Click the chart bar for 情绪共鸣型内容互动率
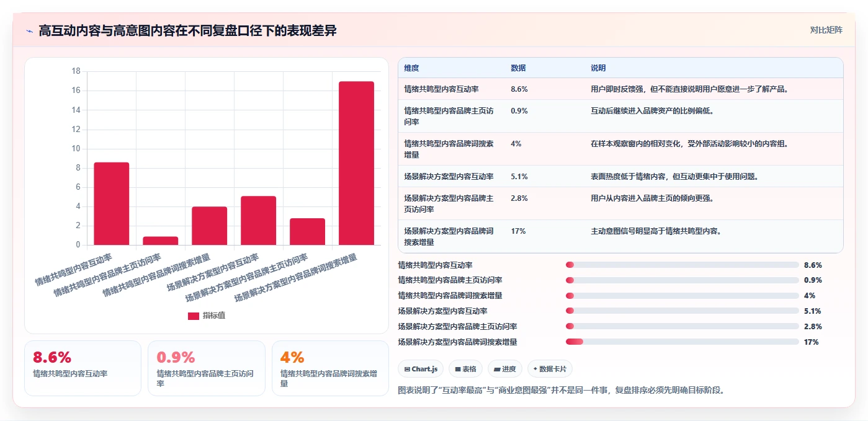This screenshot has width=868, height=421. click(112, 203)
